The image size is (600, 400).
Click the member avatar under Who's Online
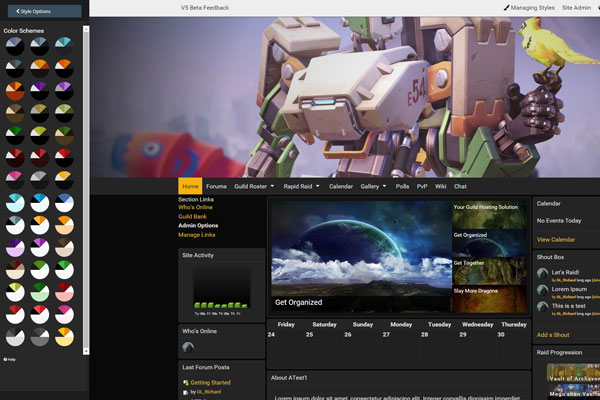point(188,347)
